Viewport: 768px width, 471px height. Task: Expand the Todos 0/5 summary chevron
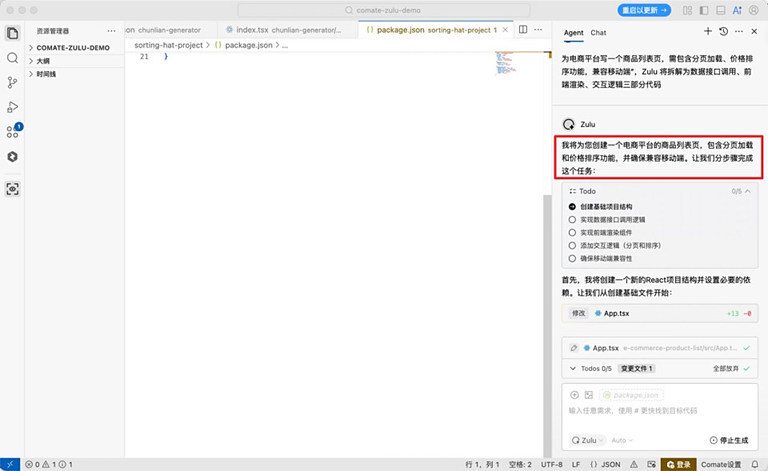(573, 369)
